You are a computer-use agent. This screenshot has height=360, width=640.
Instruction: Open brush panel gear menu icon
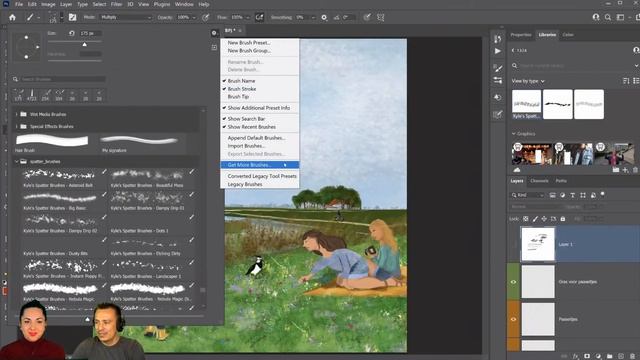tap(214, 33)
